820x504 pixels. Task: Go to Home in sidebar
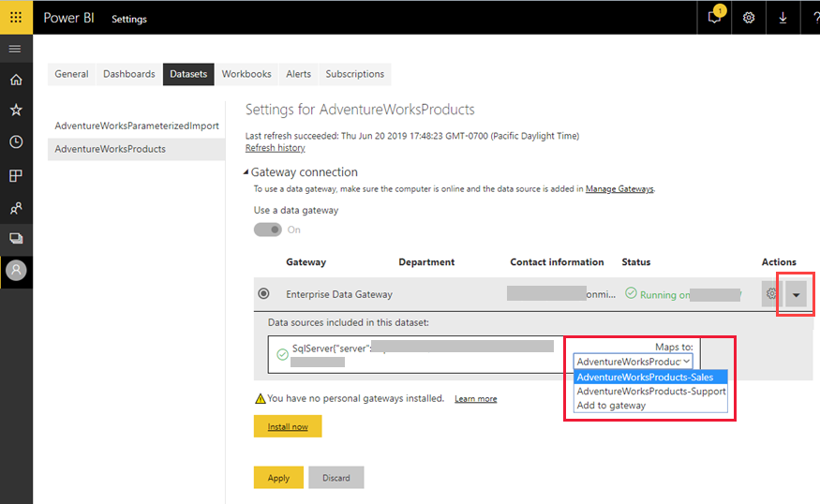pos(16,80)
